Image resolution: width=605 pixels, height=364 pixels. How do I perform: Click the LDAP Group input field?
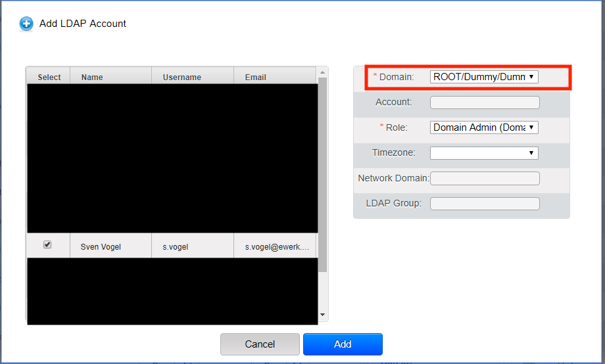pos(485,204)
